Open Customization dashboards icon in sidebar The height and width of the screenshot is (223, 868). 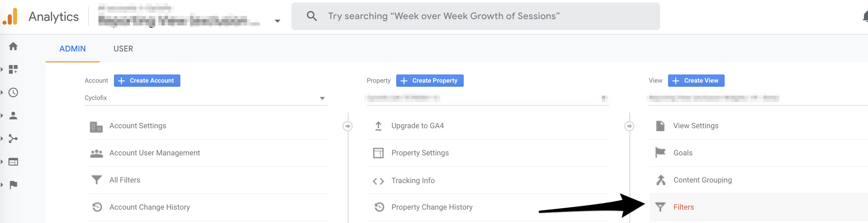coord(13,69)
